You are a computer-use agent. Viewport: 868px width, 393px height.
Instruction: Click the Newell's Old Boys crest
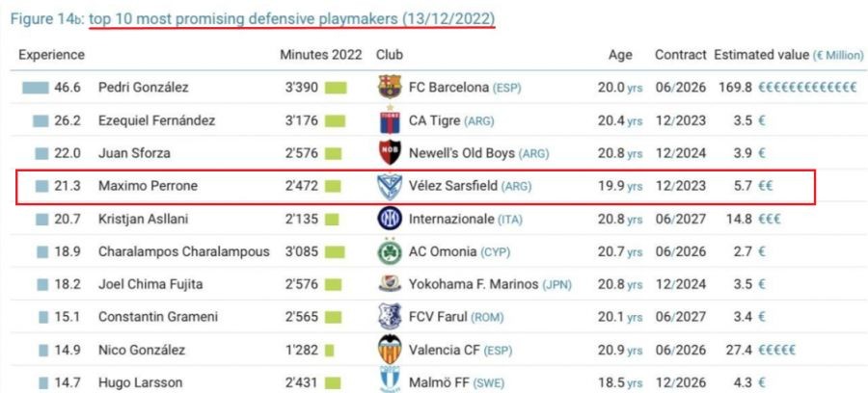coord(389,153)
